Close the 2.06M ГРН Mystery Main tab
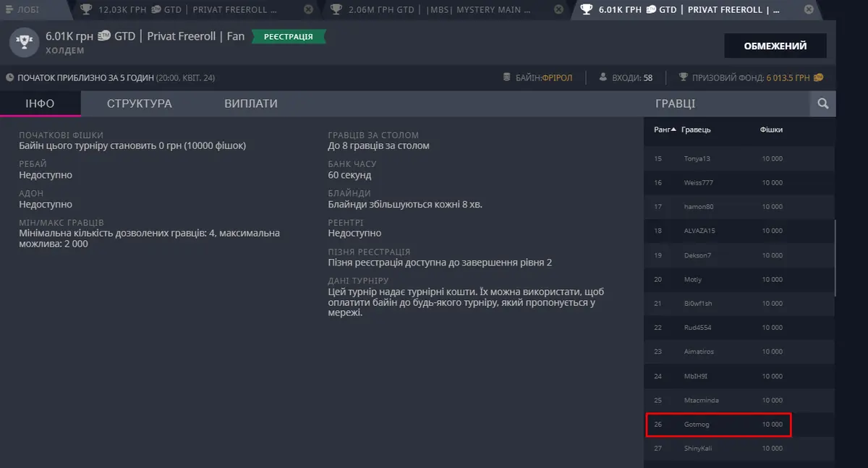The image size is (868, 468). point(558,9)
